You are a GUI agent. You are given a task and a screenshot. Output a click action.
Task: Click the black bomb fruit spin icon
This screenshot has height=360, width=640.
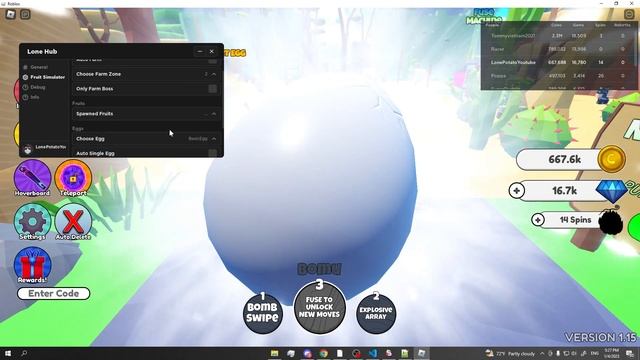(x=611, y=222)
